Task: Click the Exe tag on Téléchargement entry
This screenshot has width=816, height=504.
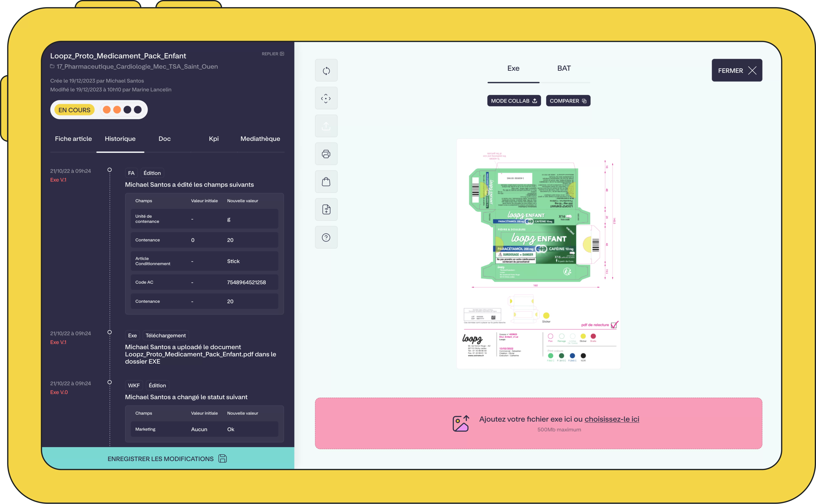Action: 132,335
